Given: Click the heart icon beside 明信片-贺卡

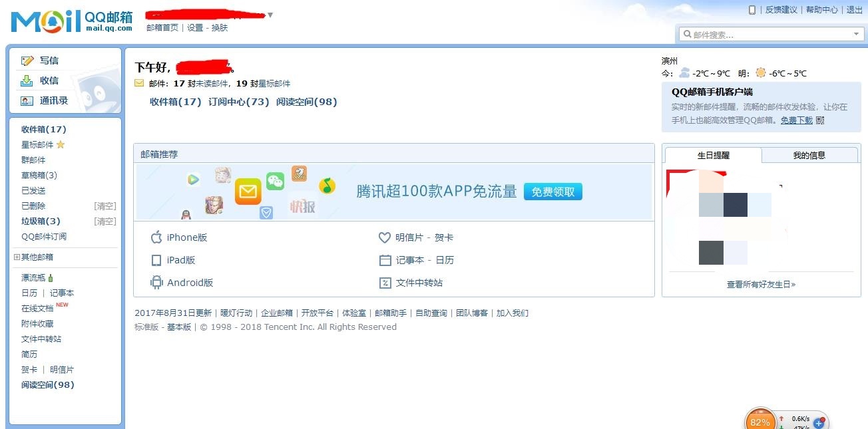Looking at the screenshot, I should (384, 237).
